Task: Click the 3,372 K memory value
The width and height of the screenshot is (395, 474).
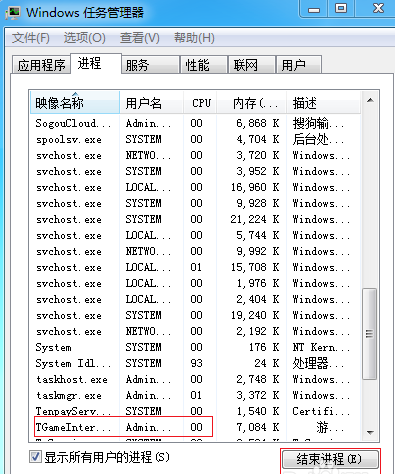Action: coord(258,395)
